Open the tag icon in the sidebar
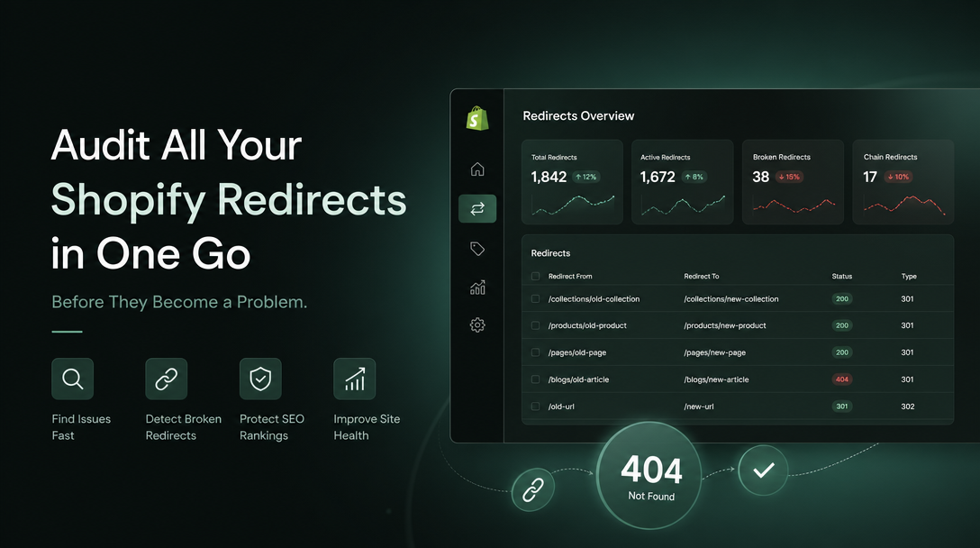Screen dimensions: 980x548 (x=477, y=249)
